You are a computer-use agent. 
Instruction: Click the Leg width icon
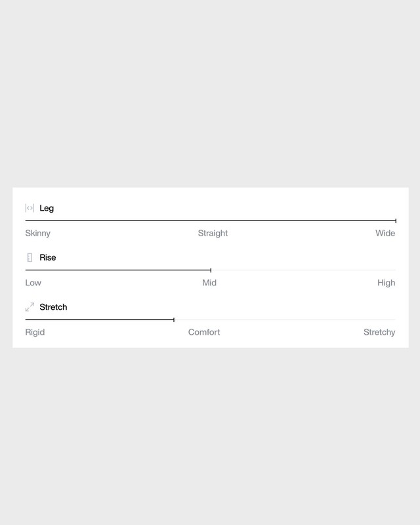pyautogui.click(x=30, y=208)
